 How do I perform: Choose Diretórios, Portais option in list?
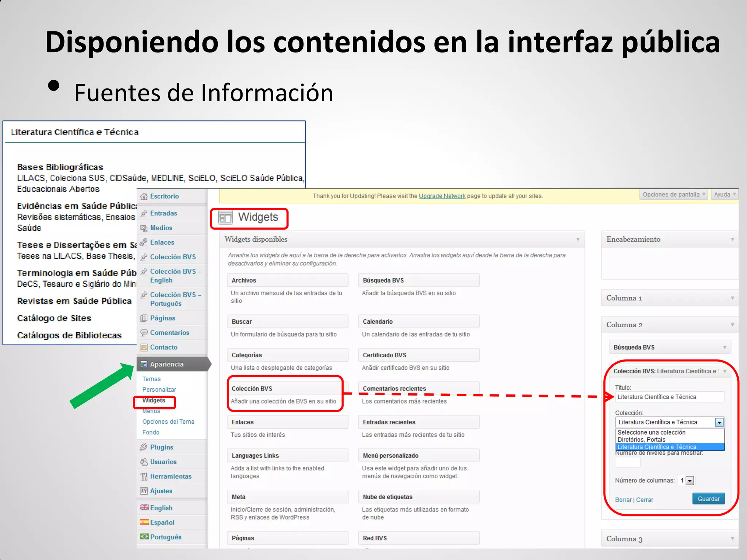click(670, 440)
